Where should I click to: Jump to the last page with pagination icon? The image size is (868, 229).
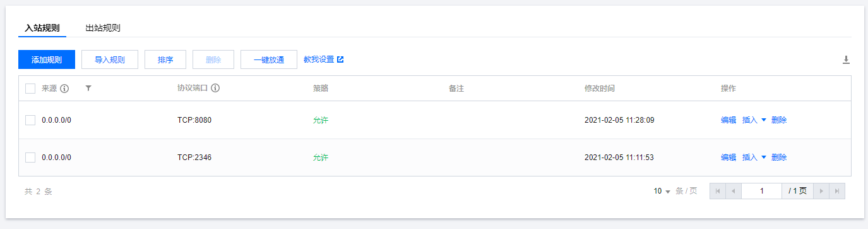[837, 191]
